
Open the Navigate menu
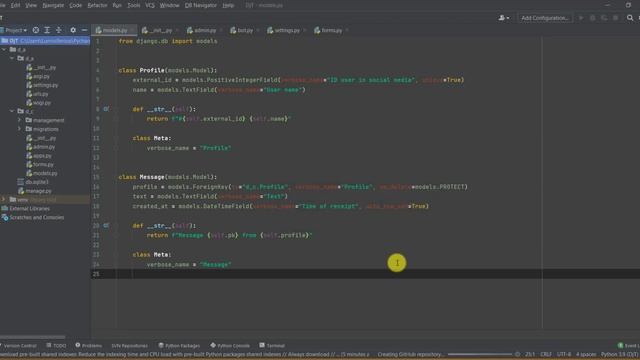53,5
